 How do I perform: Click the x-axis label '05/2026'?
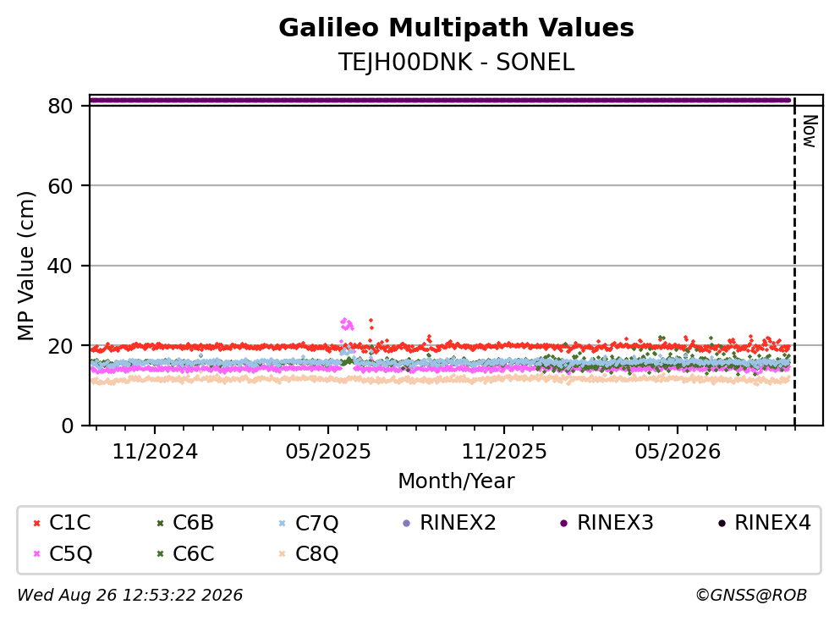pyautogui.click(x=678, y=453)
